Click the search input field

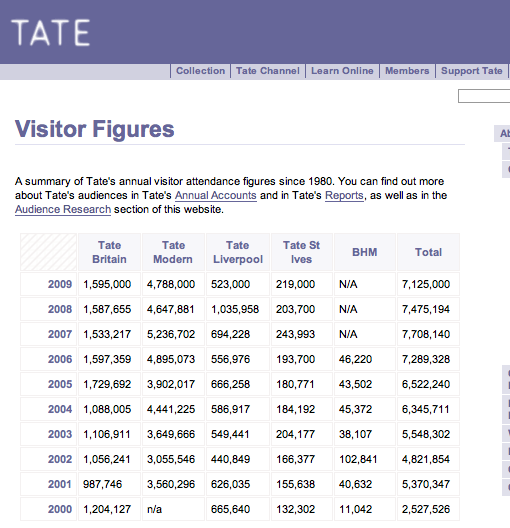pos(484,96)
